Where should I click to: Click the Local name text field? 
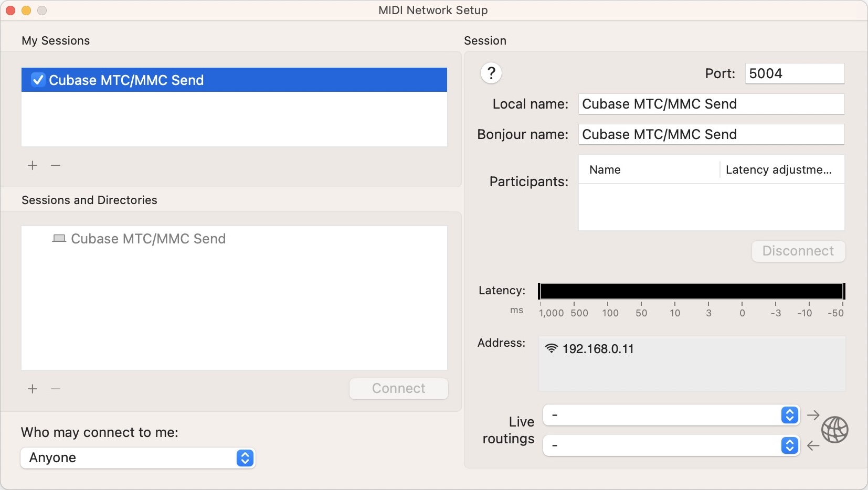click(x=711, y=104)
